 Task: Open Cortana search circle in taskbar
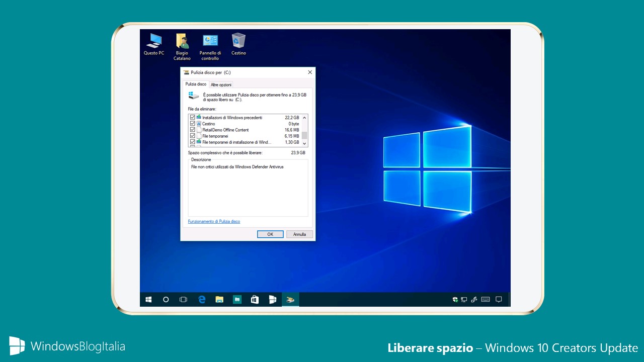[x=166, y=300]
